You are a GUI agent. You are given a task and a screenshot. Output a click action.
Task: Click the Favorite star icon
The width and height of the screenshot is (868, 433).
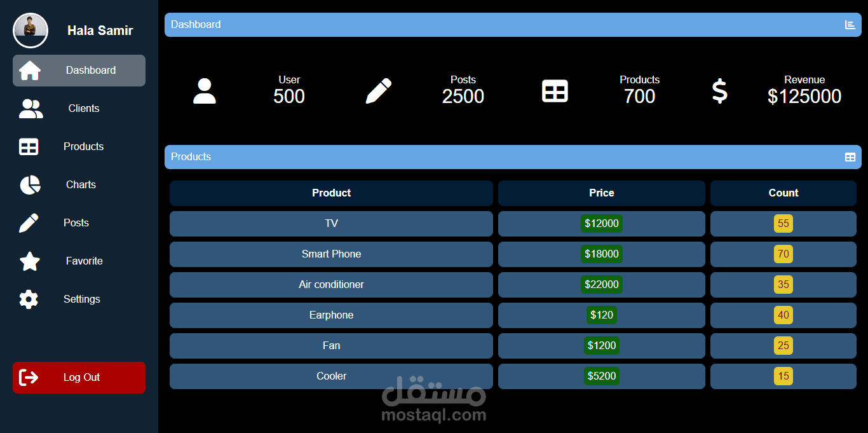(29, 261)
